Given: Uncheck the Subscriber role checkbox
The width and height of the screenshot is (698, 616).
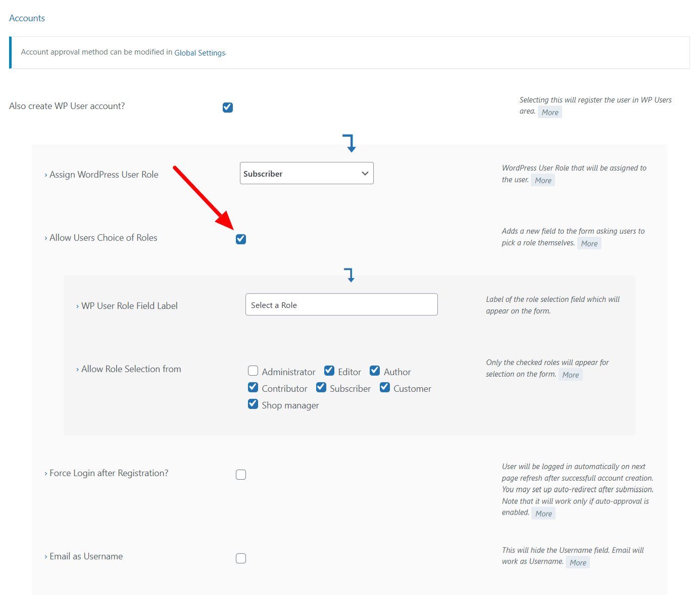Looking at the screenshot, I should [x=321, y=388].
